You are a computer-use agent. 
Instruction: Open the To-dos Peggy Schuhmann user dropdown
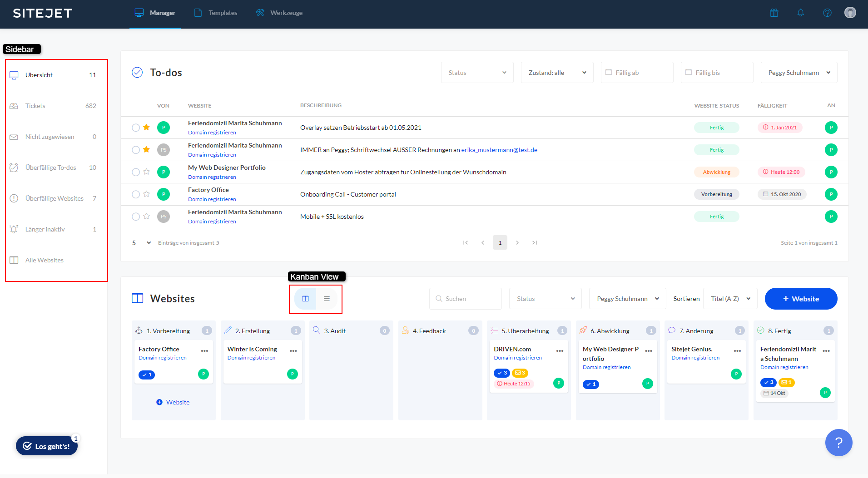click(799, 73)
